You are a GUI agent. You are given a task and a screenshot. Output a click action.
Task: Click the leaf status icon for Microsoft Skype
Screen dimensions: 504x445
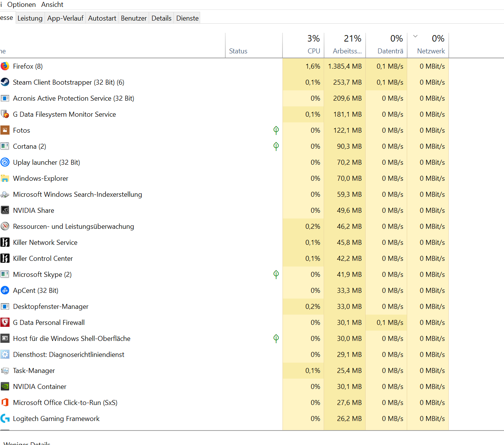(276, 275)
